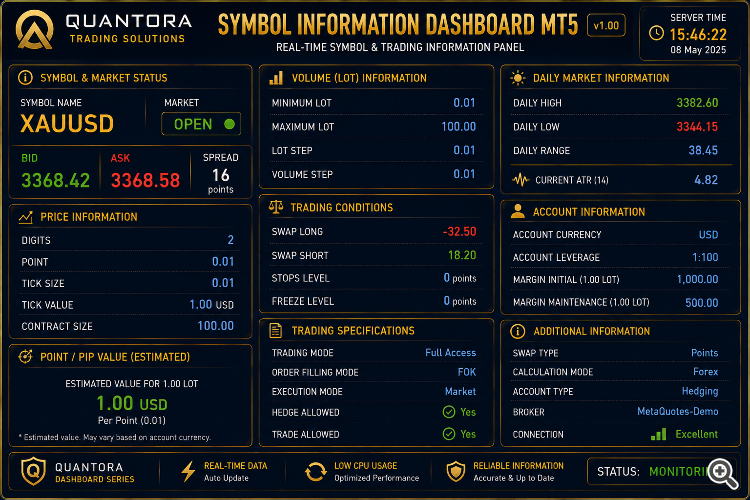Click the scales icon for Trading Conditions
The width and height of the screenshot is (750, 500).
tap(276, 207)
